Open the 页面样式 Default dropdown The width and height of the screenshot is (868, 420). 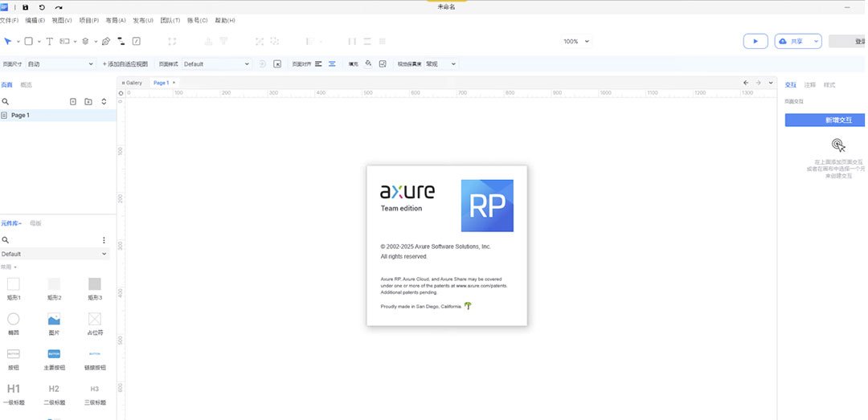(216, 64)
